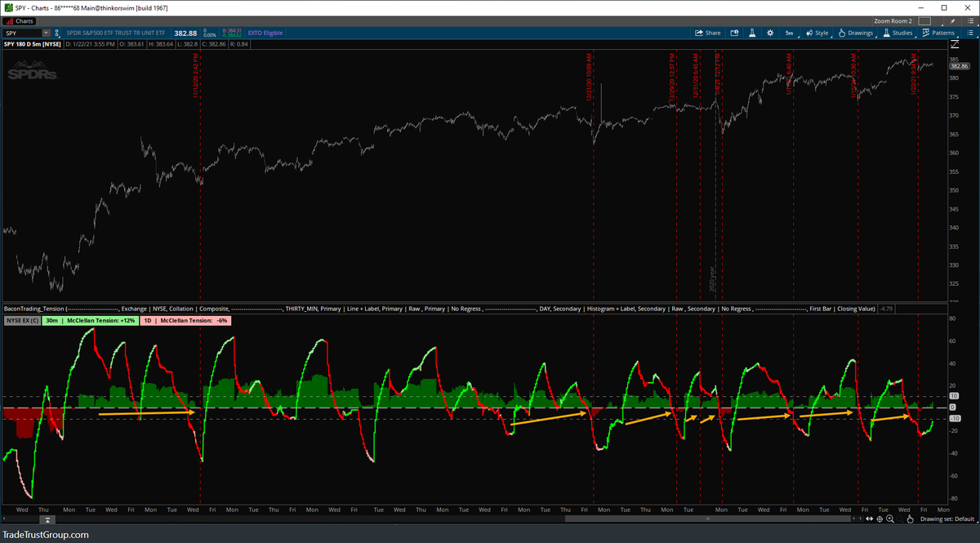Click the last price 382.88
980x543 pixels.
(x=185, y=33)
